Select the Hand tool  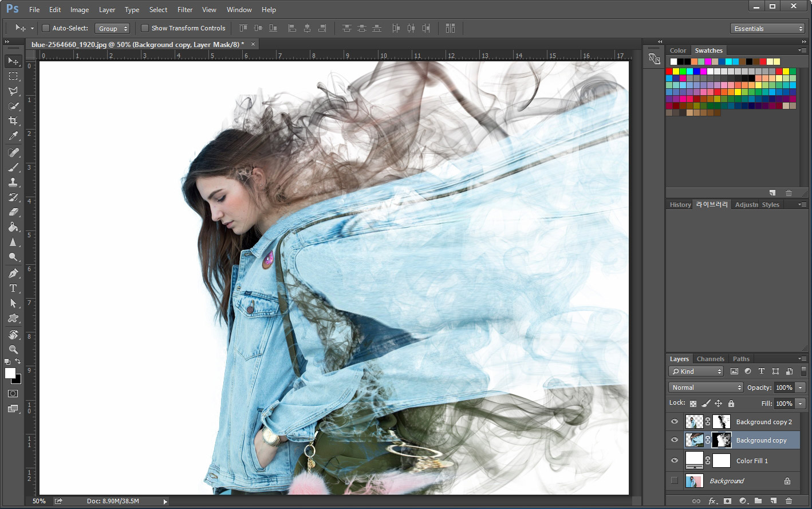[13, 335]
